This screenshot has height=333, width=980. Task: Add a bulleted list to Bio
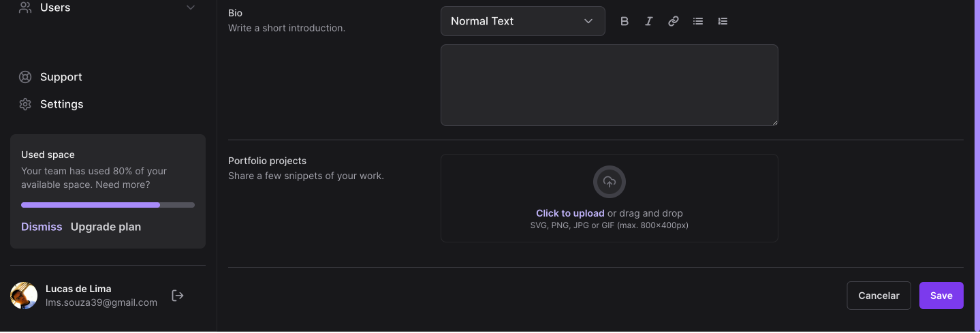pyautogui.click(x=698, y=21)
